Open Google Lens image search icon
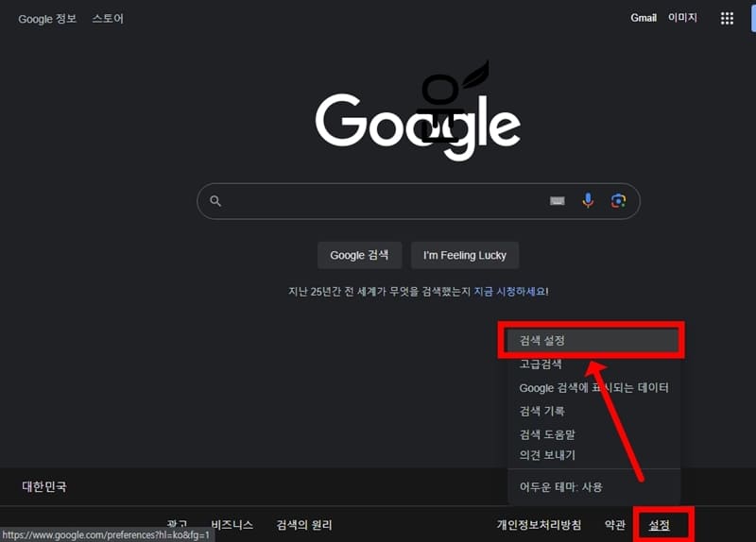Screen dimensions: 756x542 click(x=618, y=200)
